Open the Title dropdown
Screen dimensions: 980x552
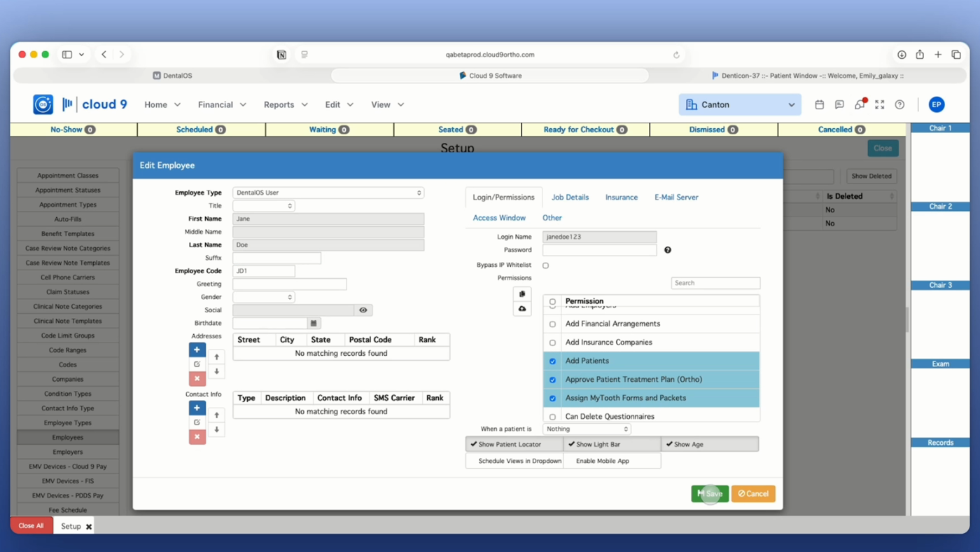coord(263,206)
